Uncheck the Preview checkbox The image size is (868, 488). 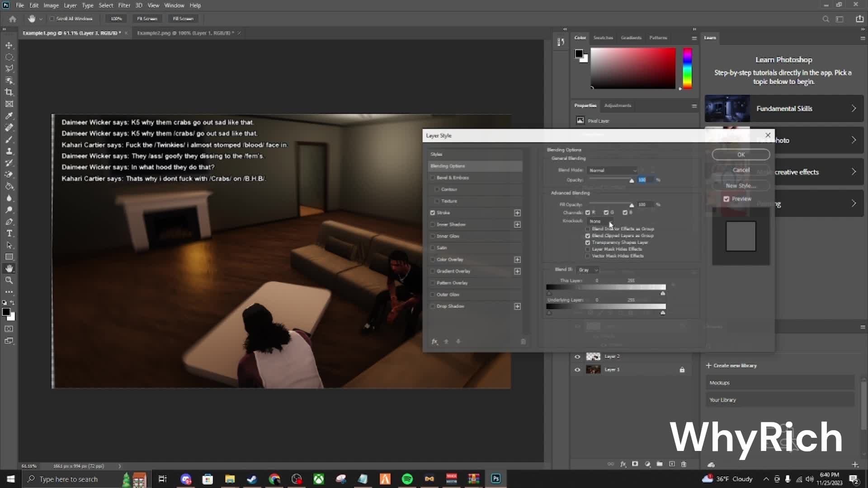pos(726,199)
